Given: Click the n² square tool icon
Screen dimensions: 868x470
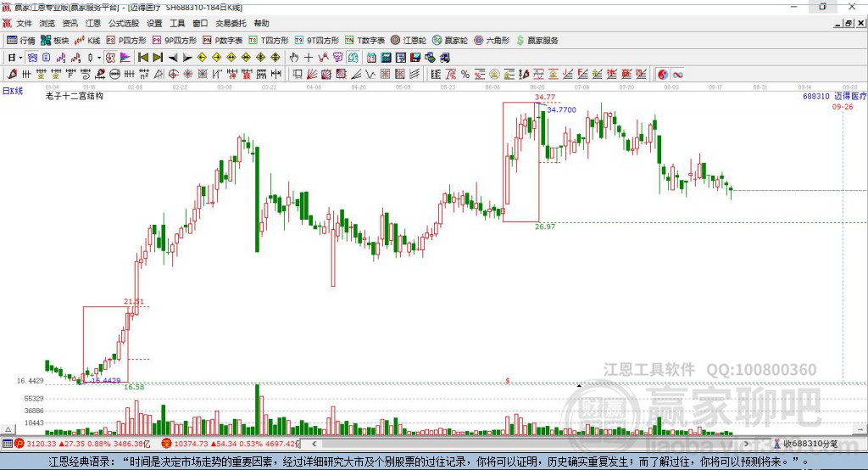Looking at the screenshot, I should (x=144, y=74).
